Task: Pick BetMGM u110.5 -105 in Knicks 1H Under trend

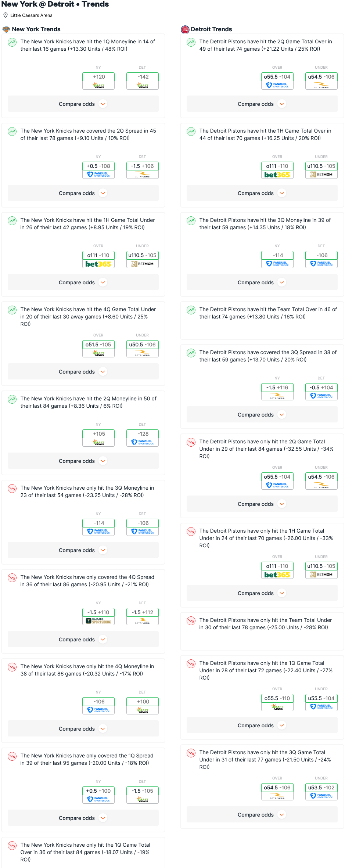Action: tap(143, 259)
